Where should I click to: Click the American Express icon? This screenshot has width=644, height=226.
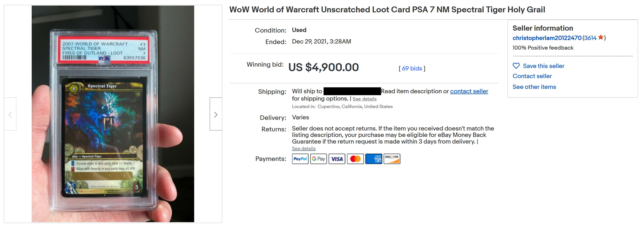[x=374, y=159]
